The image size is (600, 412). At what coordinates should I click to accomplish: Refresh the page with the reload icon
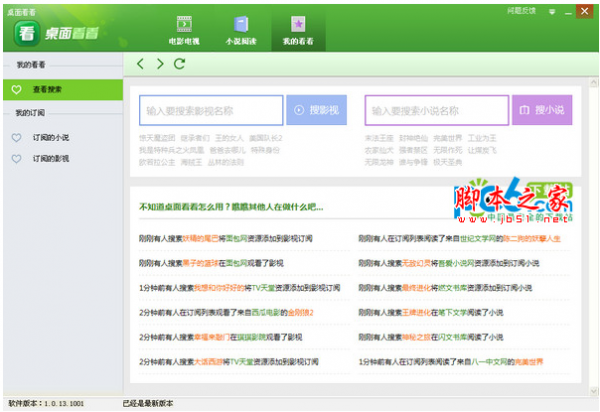click(x=179, y=64)
